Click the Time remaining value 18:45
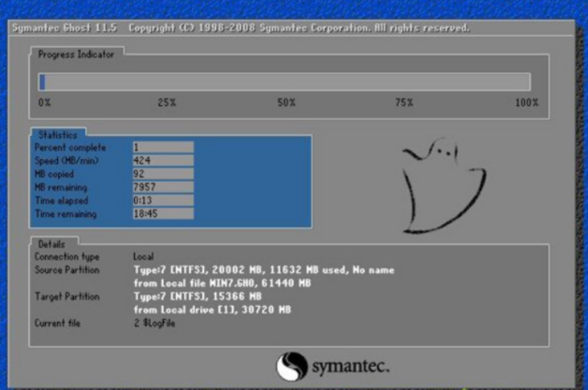This screenshot has width=588, height=390. 163,214
